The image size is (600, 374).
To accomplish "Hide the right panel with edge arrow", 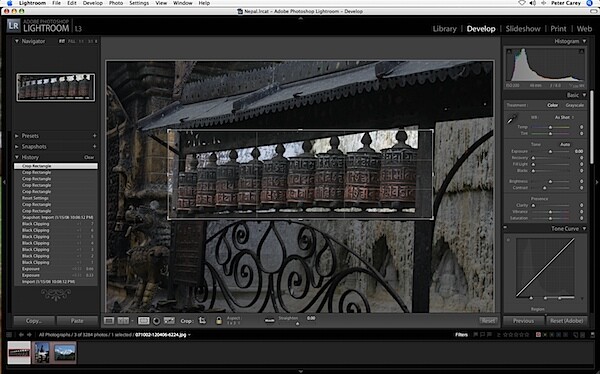I will pyautogui.click(x=597, y=182).
